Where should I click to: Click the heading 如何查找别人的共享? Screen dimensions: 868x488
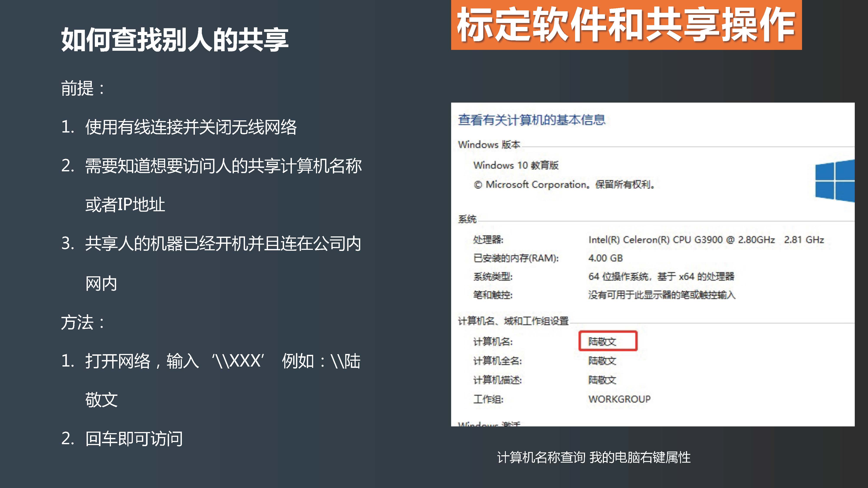tap(174, 40)
